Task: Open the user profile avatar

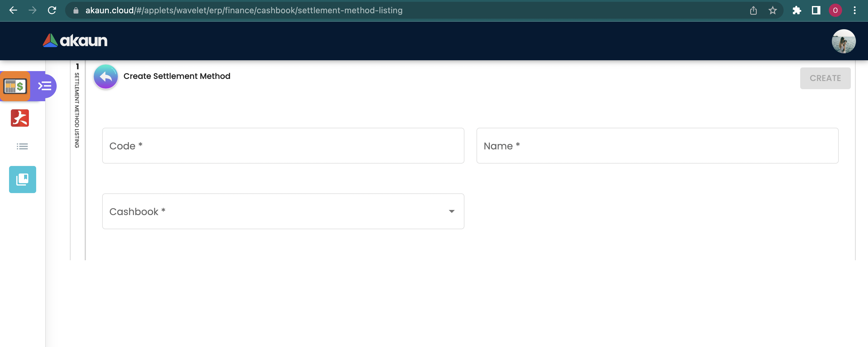Action: (x=843, y=41)
